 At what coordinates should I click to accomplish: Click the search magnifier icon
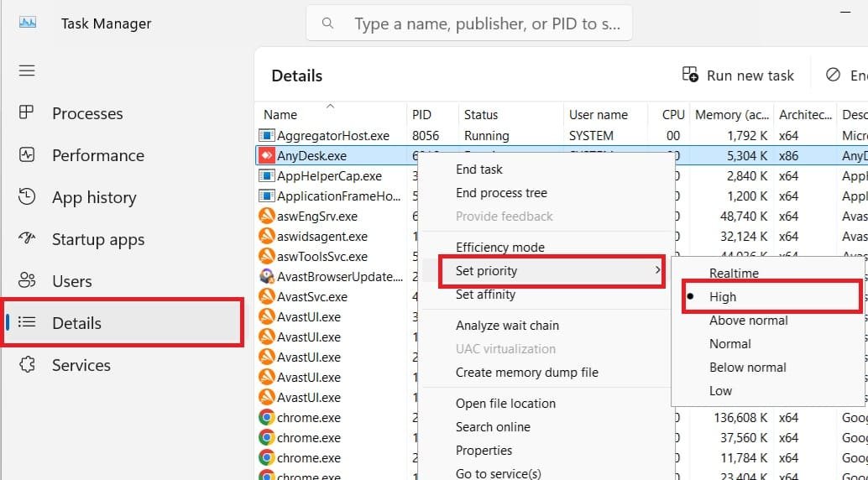click(x=327, y=23)
